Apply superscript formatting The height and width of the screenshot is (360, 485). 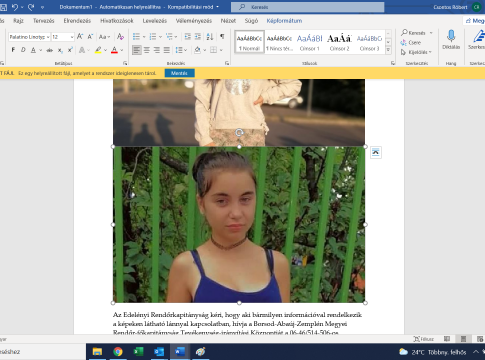[x=70, y=50]
